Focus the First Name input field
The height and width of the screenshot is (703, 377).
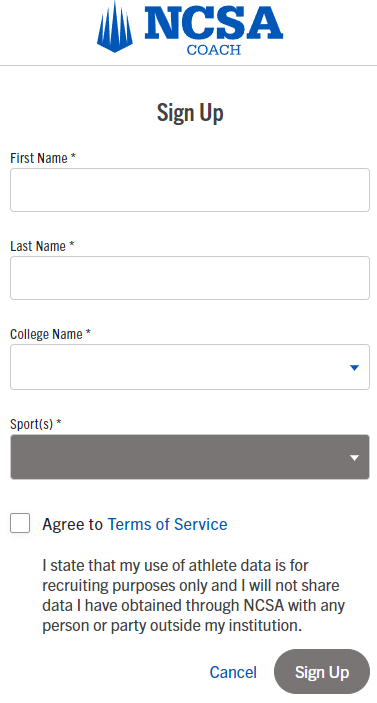click(x=190, y=190)
